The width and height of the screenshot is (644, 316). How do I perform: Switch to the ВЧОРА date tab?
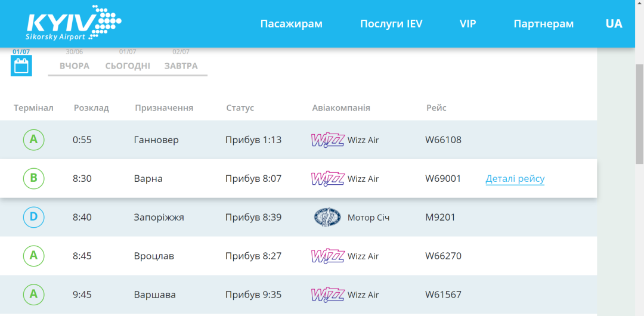click(x=75, y=66)
